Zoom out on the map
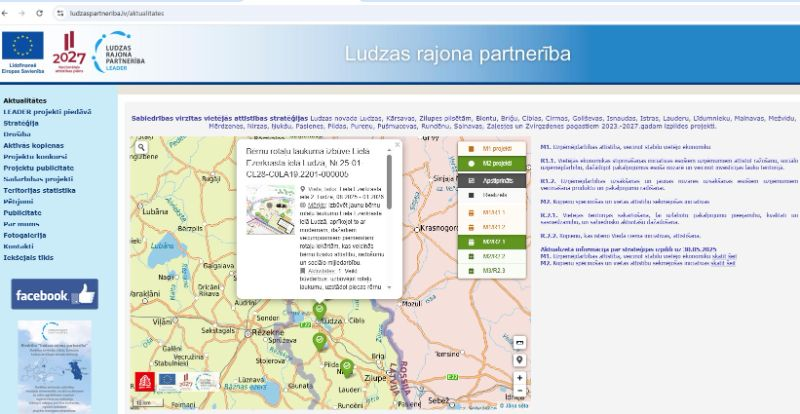 pyautogui.click(x=519, y=393)
